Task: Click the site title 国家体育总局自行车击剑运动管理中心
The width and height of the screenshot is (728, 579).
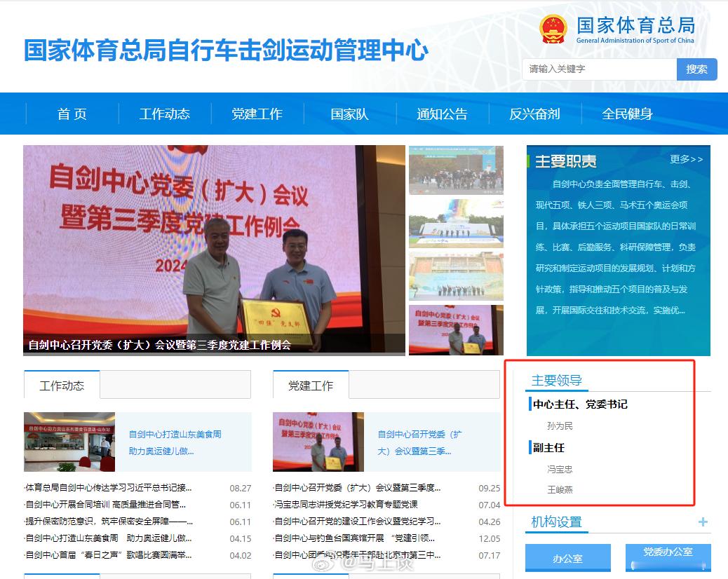Action: pyautogui.click(x=226, y=50)
